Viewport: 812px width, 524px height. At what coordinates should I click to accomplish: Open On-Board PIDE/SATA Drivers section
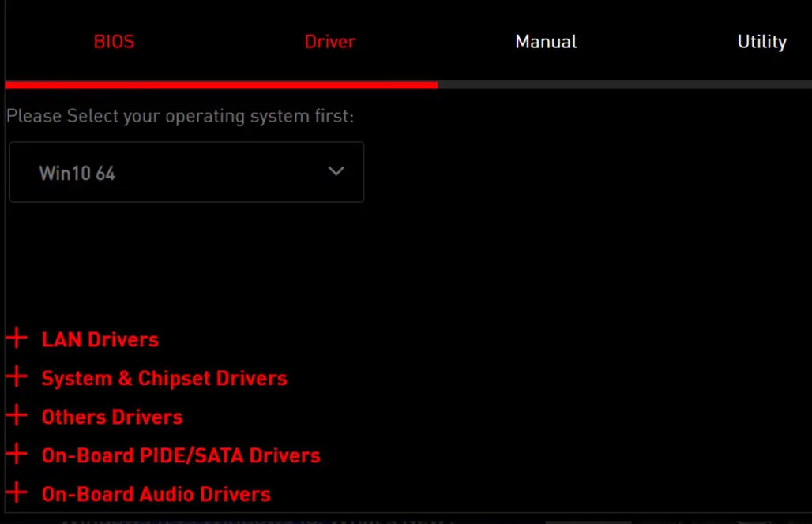181,455
